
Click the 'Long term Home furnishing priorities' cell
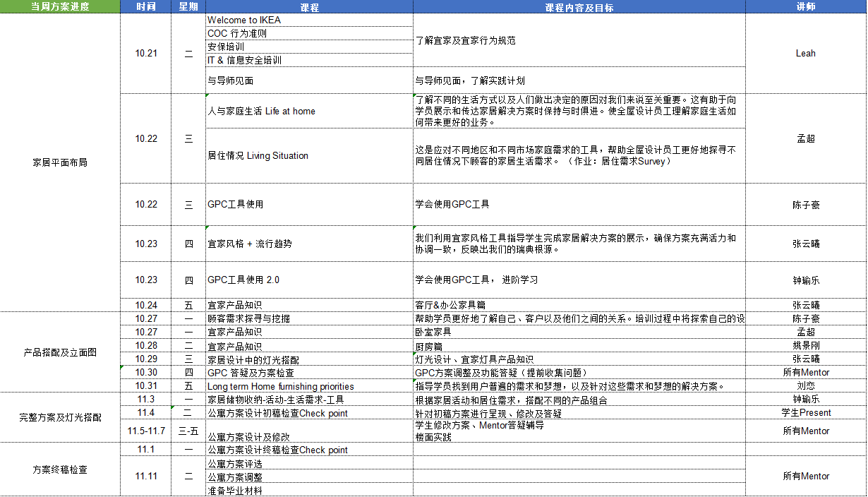tap(309, 386)
